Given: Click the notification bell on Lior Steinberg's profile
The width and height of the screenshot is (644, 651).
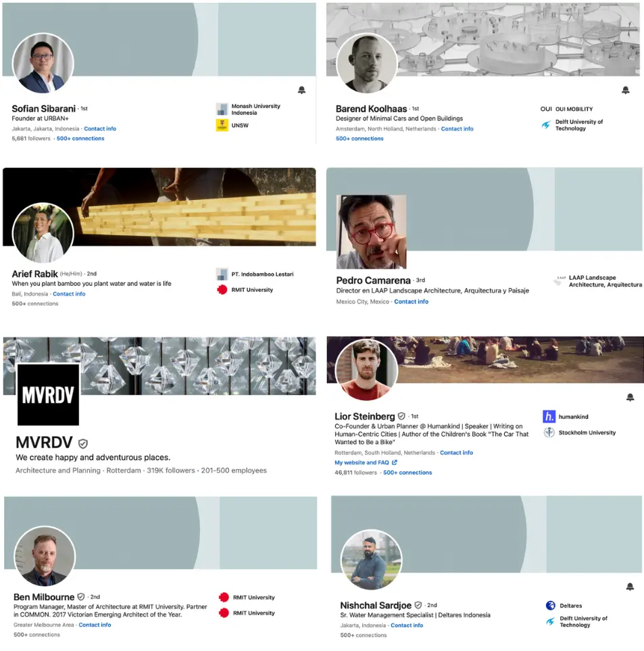Looking at the screenshot, I should (630, 397).
